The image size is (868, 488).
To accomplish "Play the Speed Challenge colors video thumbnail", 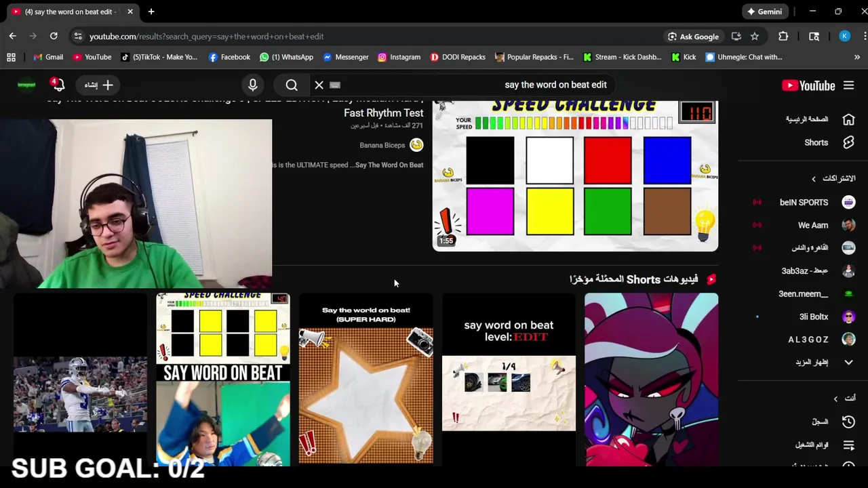I will pyautogui.click(x=575, y=176).
